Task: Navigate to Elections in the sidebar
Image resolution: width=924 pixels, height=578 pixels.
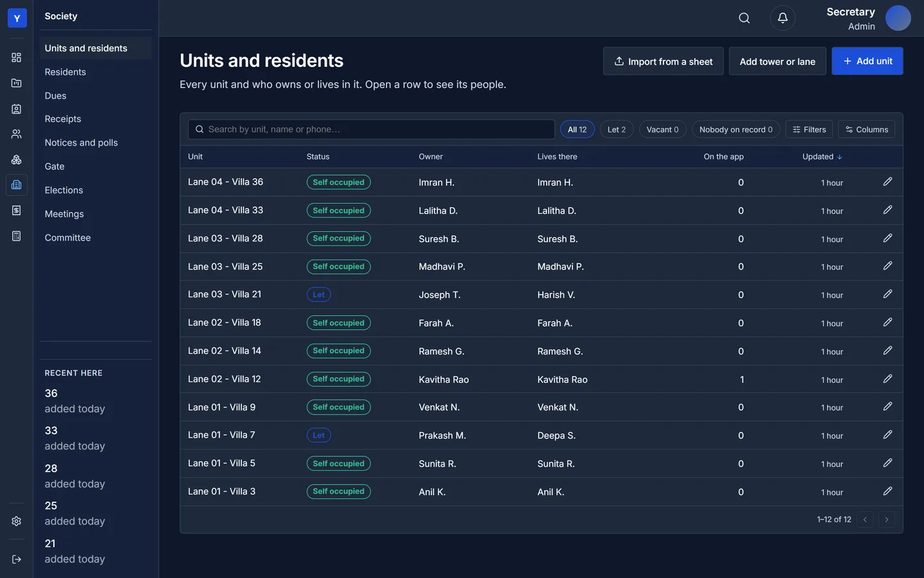Action: (96, 190)
